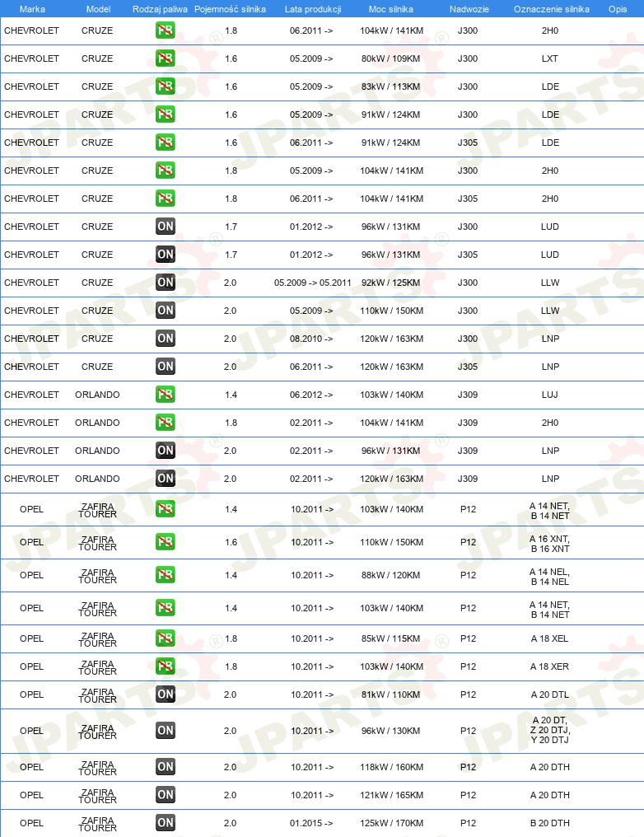Select the A 20 DT, Z 20 DTJ, Y 20 DTJ cell

coord(550,730)
